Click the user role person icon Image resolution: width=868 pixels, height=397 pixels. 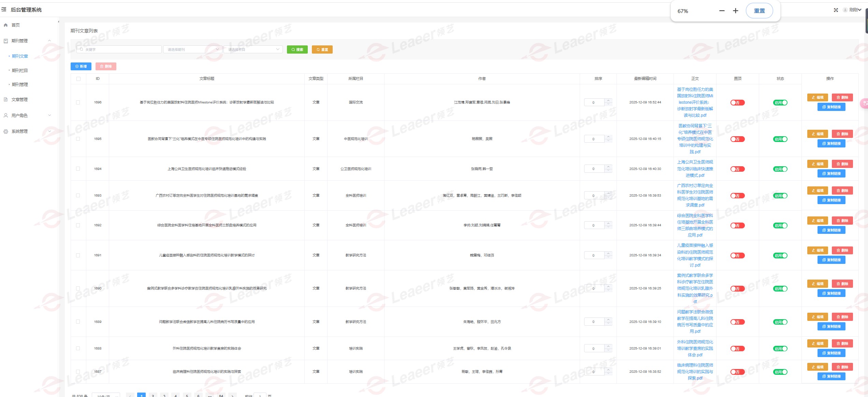(x=6, y=115)
